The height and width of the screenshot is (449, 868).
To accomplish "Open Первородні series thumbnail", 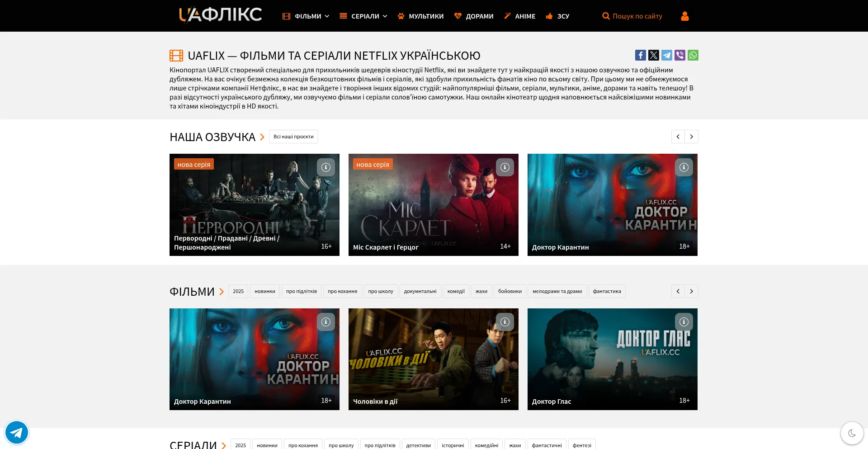I will click(x=255, y=205).
